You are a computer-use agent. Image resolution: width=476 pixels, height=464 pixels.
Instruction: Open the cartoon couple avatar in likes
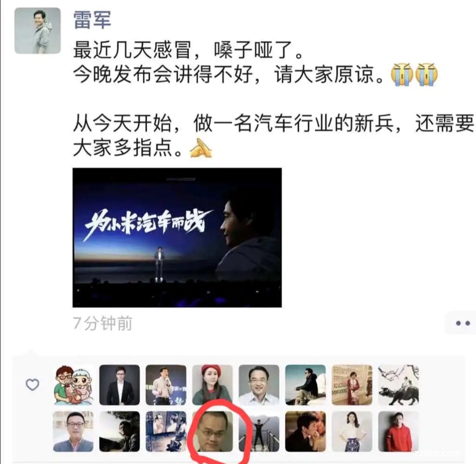73,385
